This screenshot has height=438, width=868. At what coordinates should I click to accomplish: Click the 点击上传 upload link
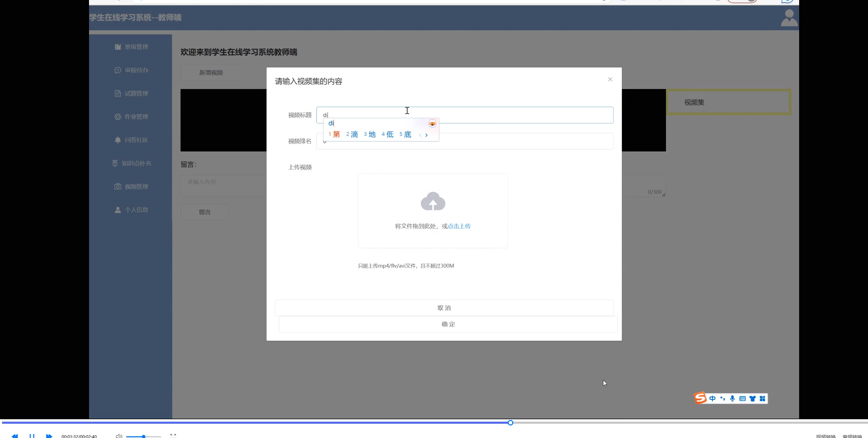coord(459,226)
